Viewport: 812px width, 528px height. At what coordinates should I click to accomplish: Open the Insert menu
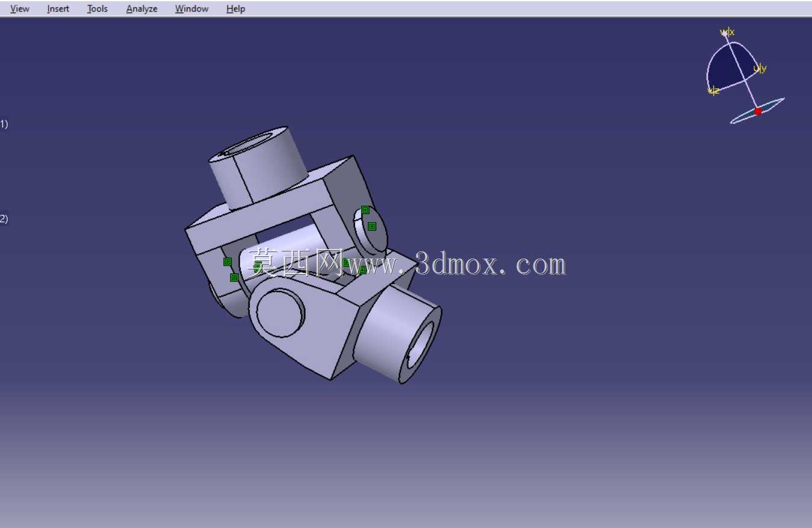point(58,8)
